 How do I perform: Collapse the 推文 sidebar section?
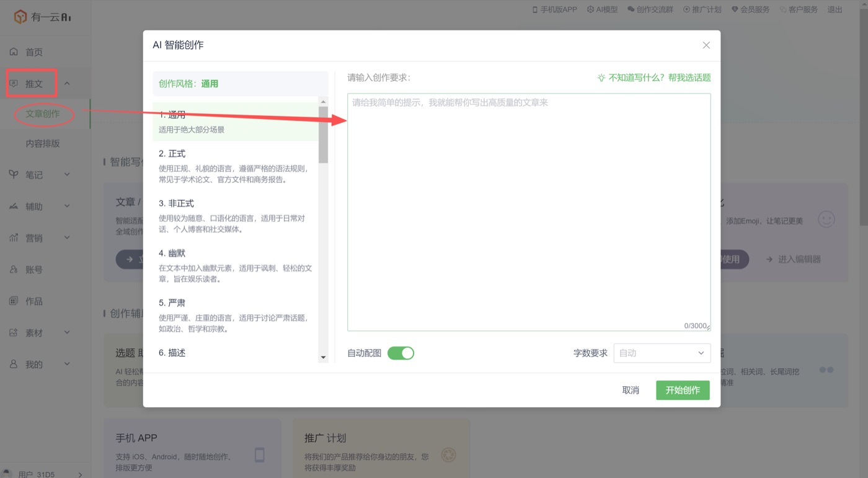pyautogui.click(x=67, y=84)
